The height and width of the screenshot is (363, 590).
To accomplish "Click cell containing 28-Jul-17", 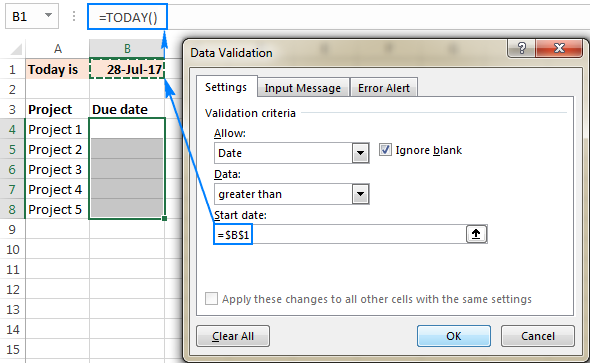I will click(x=127, y=69).
